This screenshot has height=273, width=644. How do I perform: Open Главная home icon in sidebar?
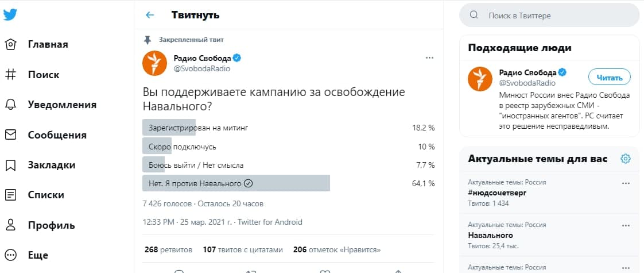click(x=10, y=44)
